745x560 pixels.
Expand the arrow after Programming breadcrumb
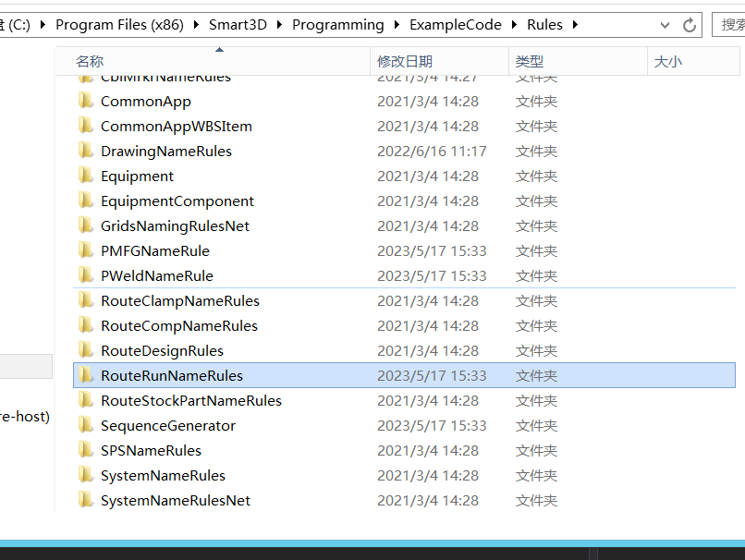tap(397, 25)
